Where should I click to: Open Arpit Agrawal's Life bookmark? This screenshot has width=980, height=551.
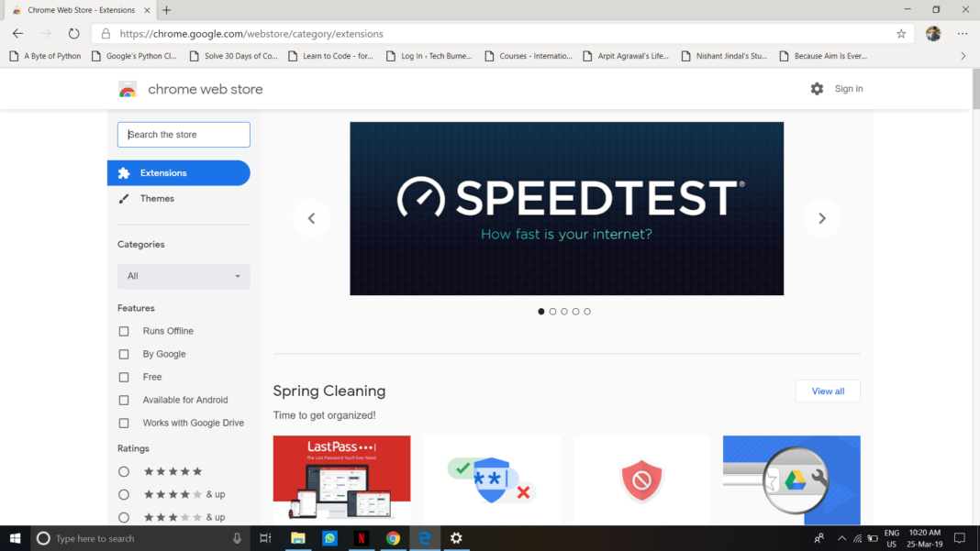tap(626, 56)
